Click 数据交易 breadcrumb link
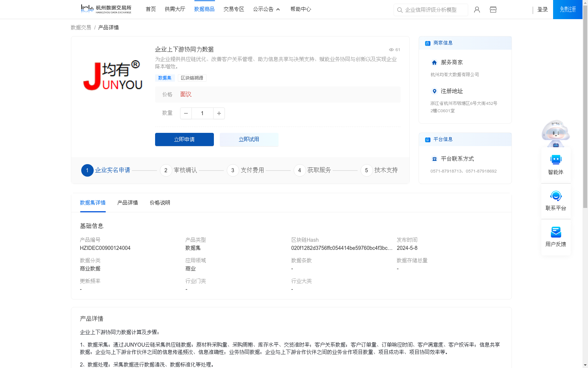The width and height of the screenshot is (588, 368). [x=81, y=28]
